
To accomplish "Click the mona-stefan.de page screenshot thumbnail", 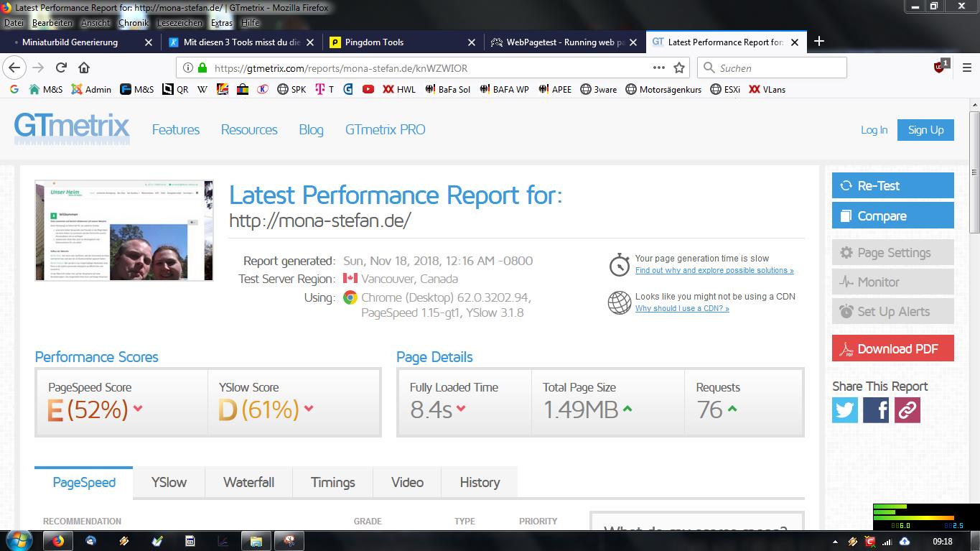I will (124, 231).
